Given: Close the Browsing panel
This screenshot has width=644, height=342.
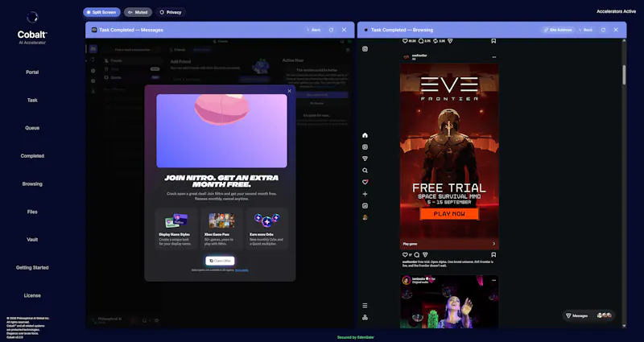Looking at the screenshot, I should tap(616, 30).
